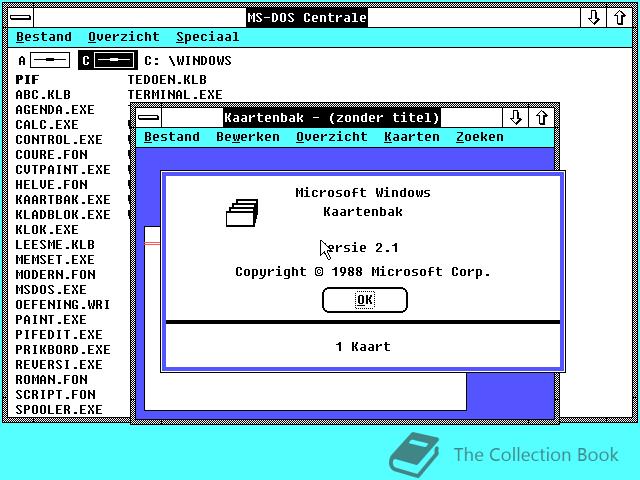Click the card stack icon in dialog

[242, 213]
